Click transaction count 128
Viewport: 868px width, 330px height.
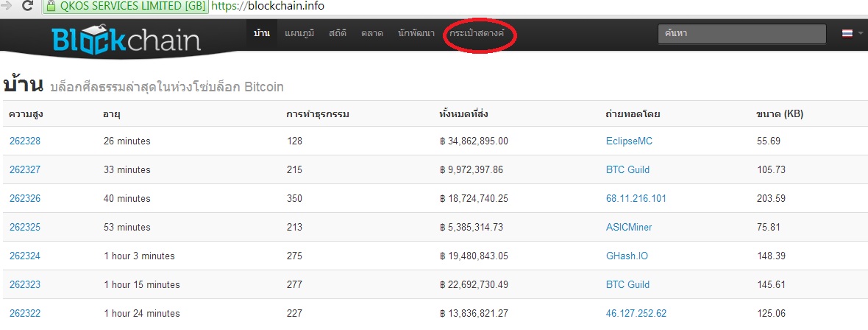294,141
